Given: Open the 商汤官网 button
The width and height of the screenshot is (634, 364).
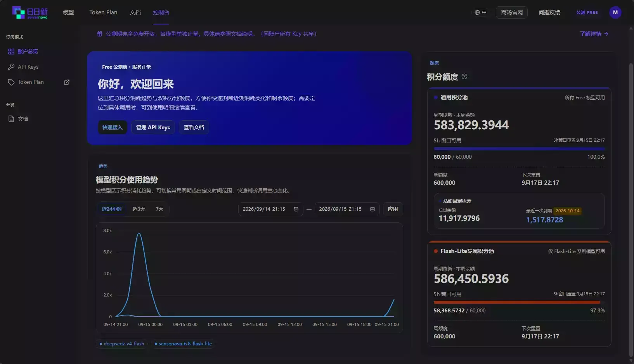Looking at the screenshot, I should click(512, 12).
